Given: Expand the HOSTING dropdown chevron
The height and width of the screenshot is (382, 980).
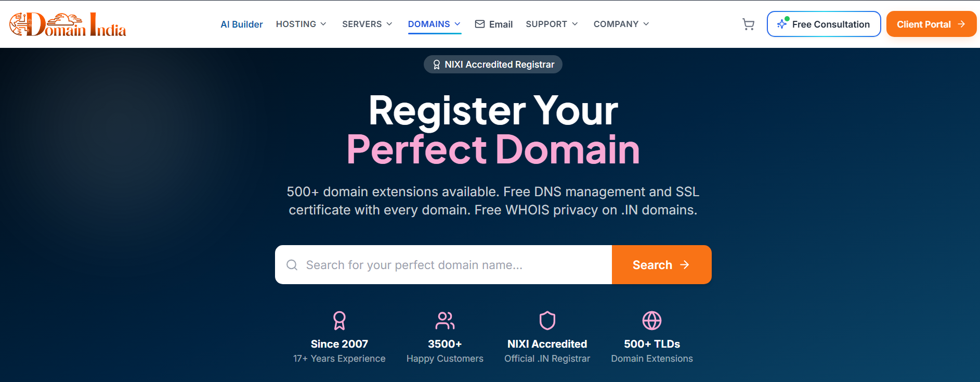Looking at the screenshot, I should pyautogui.click(x=323, y=24).
